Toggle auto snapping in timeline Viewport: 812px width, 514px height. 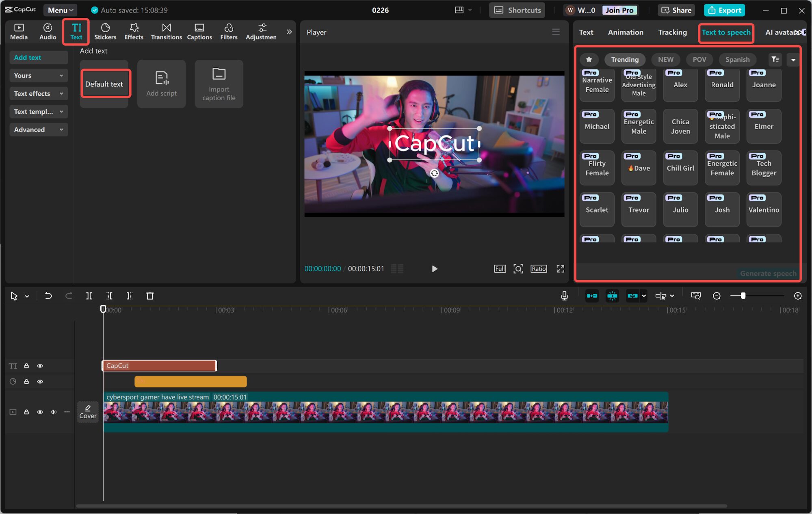tap(612, 296)
